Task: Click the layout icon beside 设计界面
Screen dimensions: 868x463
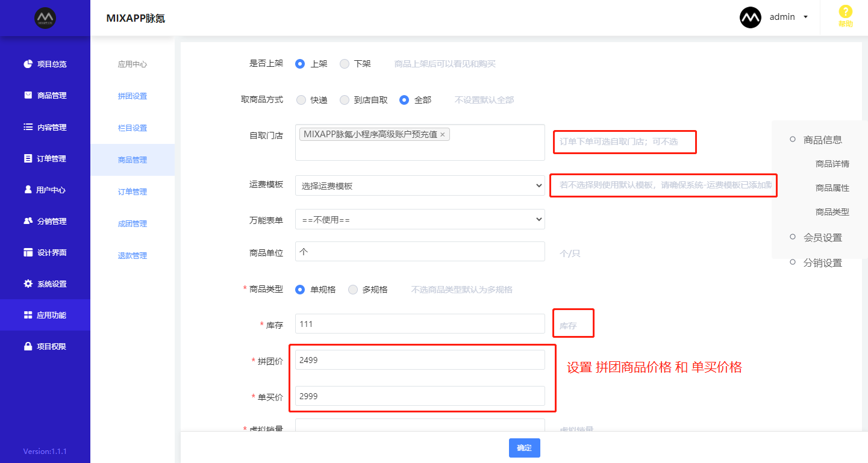Action: (28, 252)
